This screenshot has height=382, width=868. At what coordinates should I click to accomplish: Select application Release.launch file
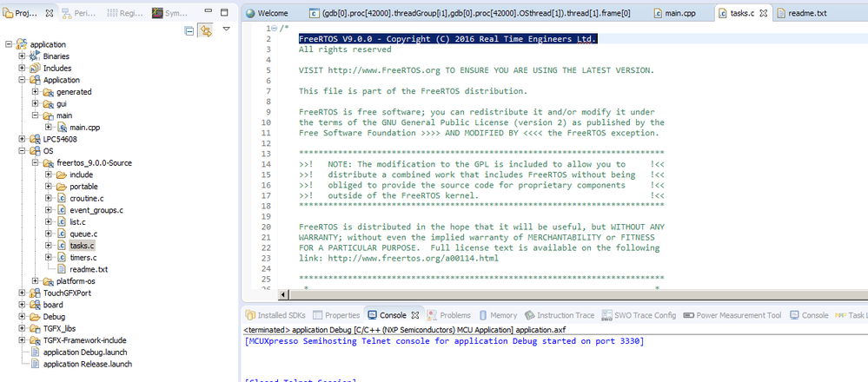tap(88, 364)
